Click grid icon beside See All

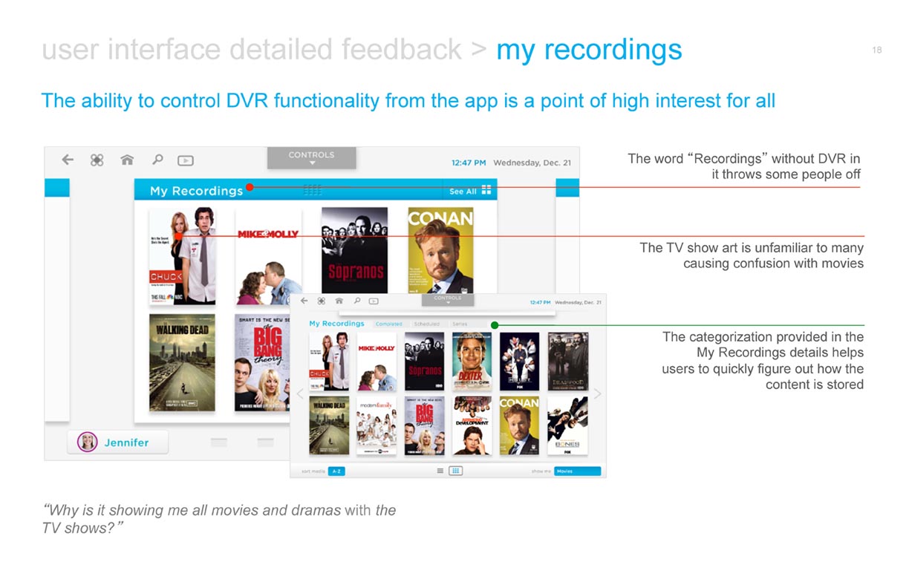486,190
